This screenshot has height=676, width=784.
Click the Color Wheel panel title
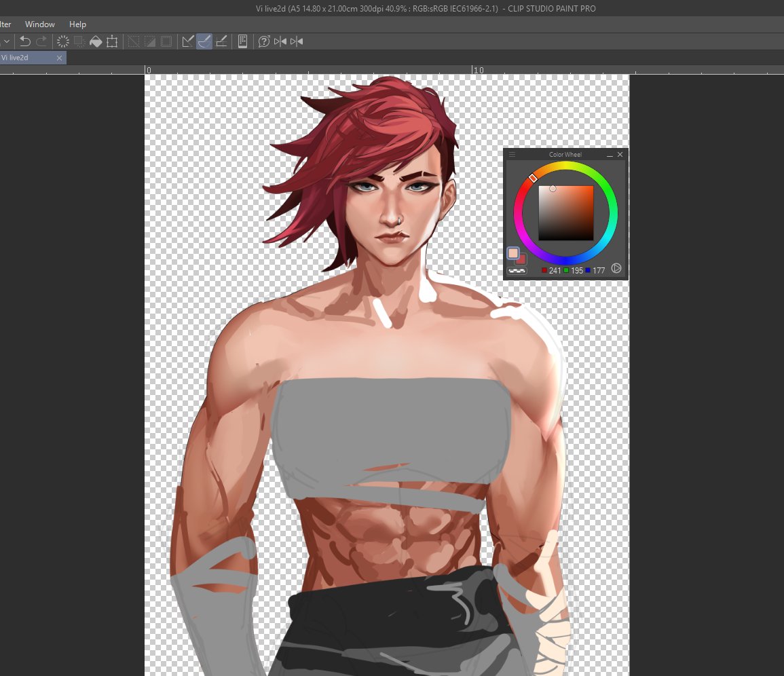(x=565, y=155)
